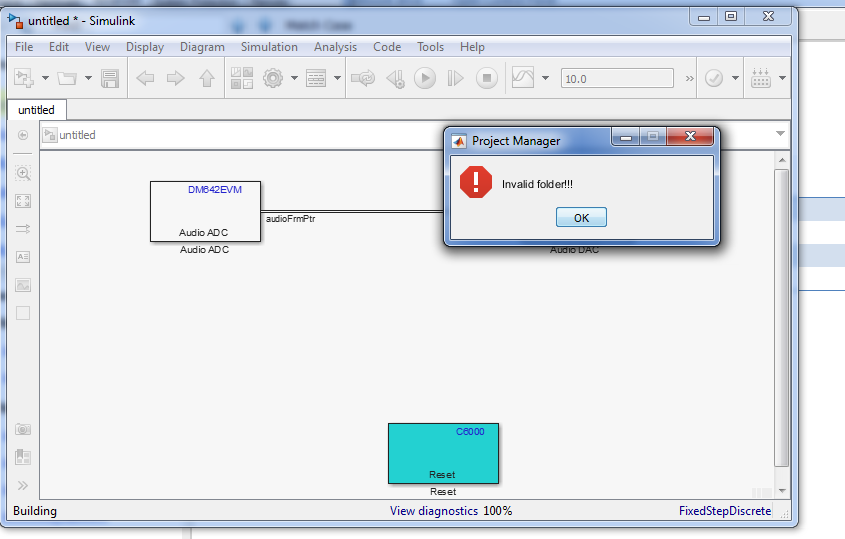845x539 pixels.
Task: Select the DM642EVM Audio ADC block
Action: coord(205,211)
